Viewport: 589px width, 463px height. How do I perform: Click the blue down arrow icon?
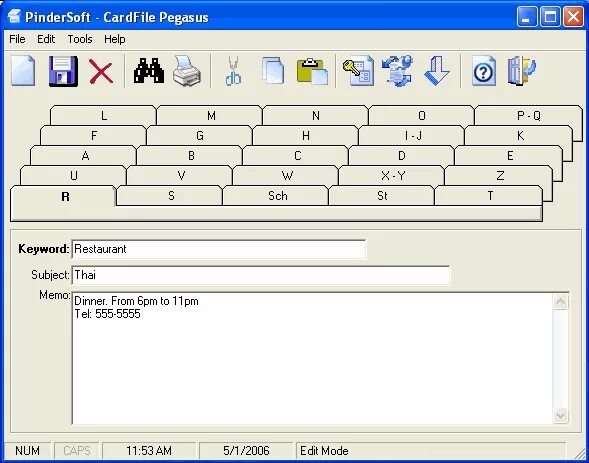[436, 71]
